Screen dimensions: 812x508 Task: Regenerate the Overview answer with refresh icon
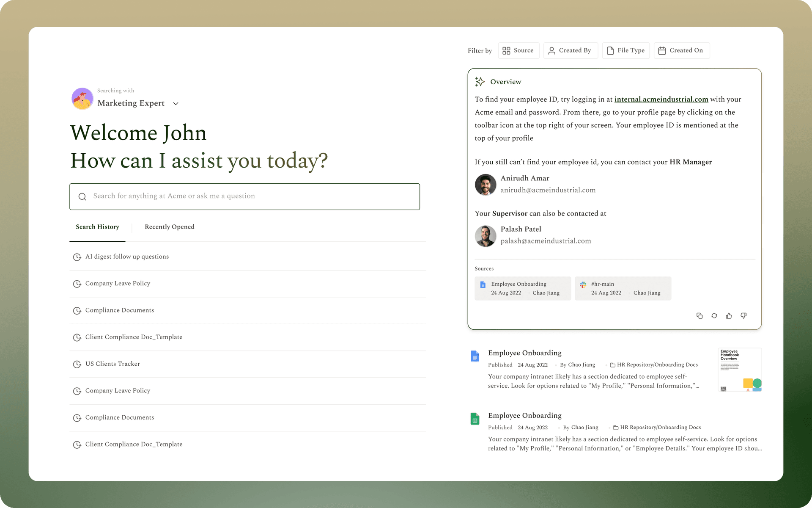click(714, 316)
